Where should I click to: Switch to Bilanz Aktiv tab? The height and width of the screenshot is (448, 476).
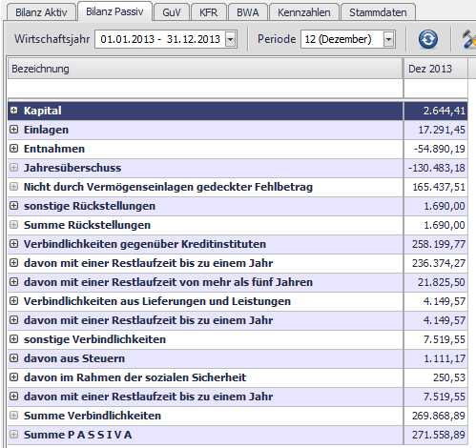[41, 12]
